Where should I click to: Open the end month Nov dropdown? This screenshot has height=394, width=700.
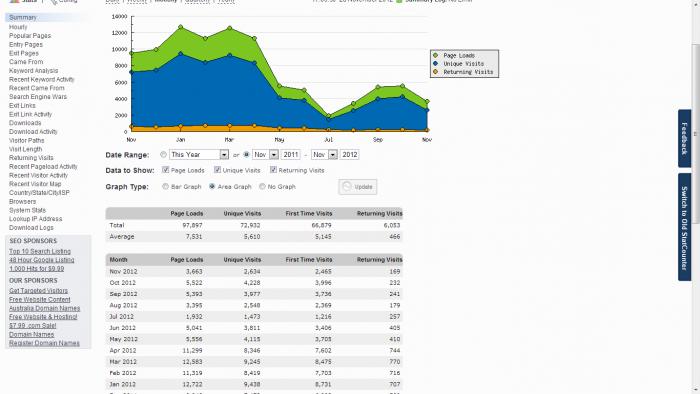[x=325, y=154]
